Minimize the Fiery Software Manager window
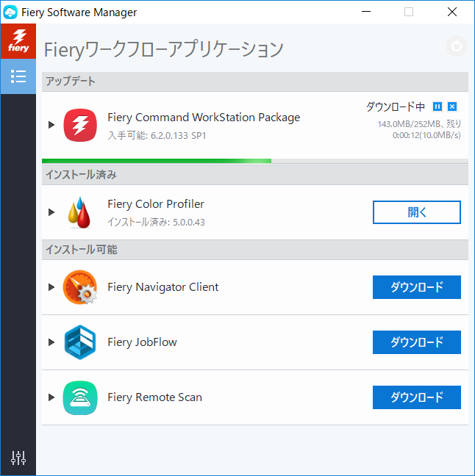 [366, 12]
